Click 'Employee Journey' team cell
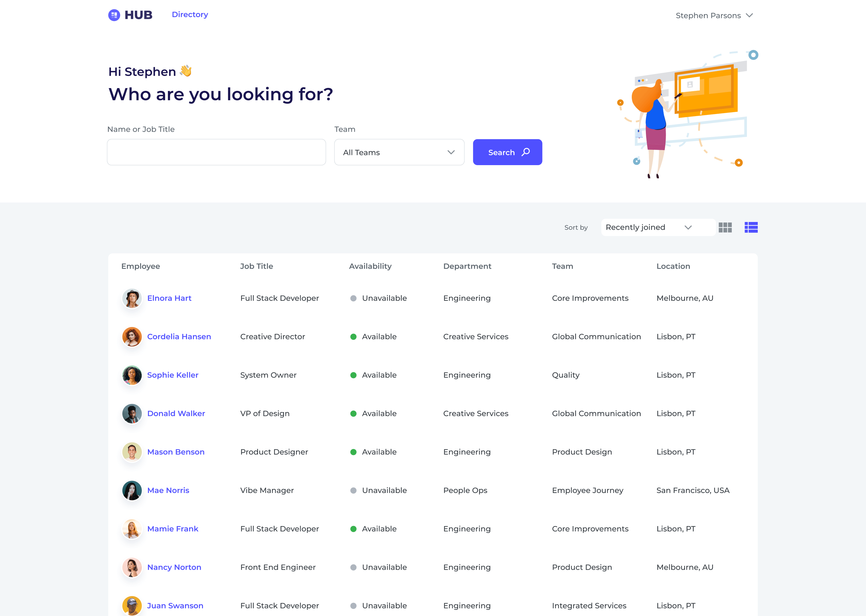866x616 pixels. click(x=588, y=491)
